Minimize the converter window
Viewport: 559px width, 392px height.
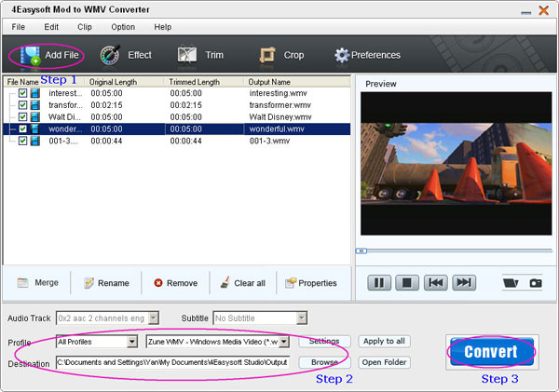[x=525, y=13]
